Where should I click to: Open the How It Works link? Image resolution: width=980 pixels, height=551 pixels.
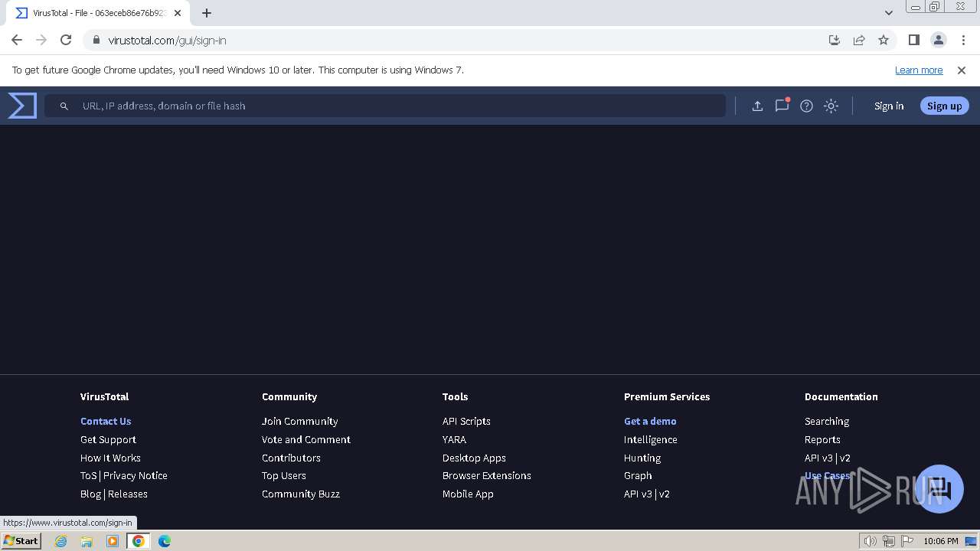tap(110, 458)
